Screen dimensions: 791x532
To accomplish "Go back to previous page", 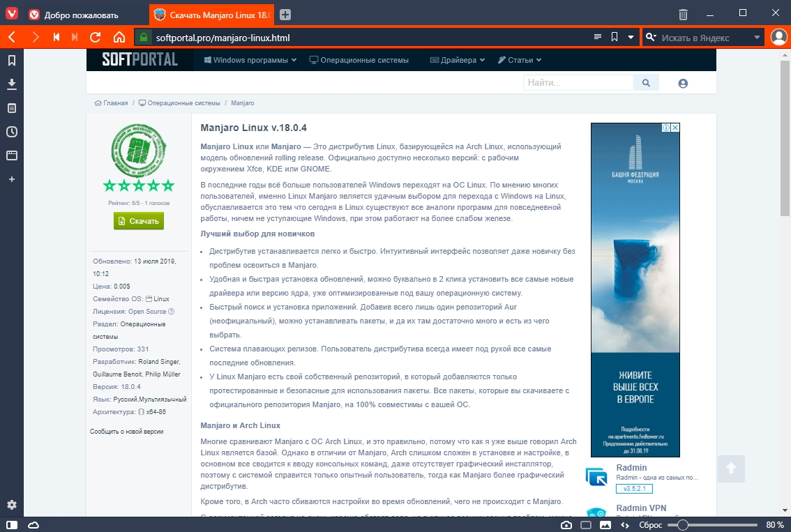I will pos(13,38).
